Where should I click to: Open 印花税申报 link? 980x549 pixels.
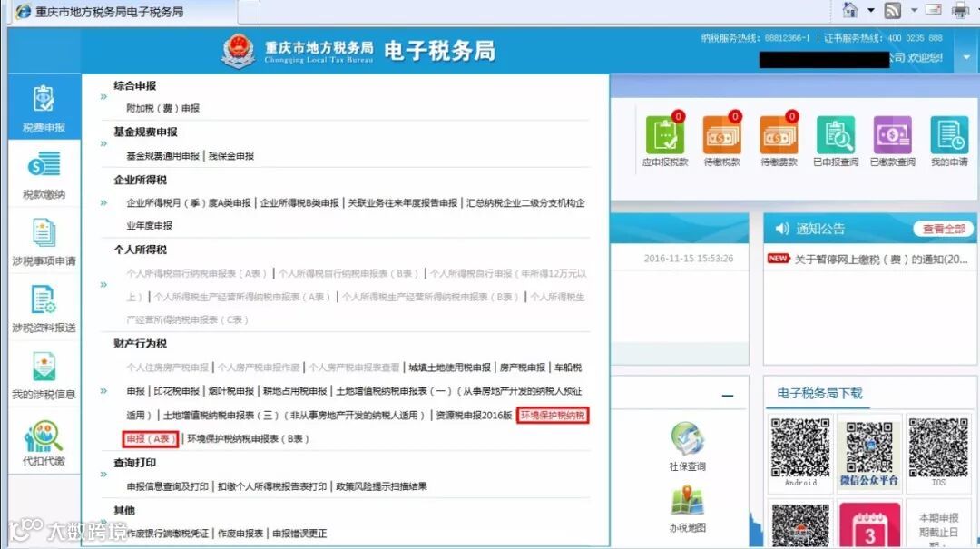(x=176, y=391)
